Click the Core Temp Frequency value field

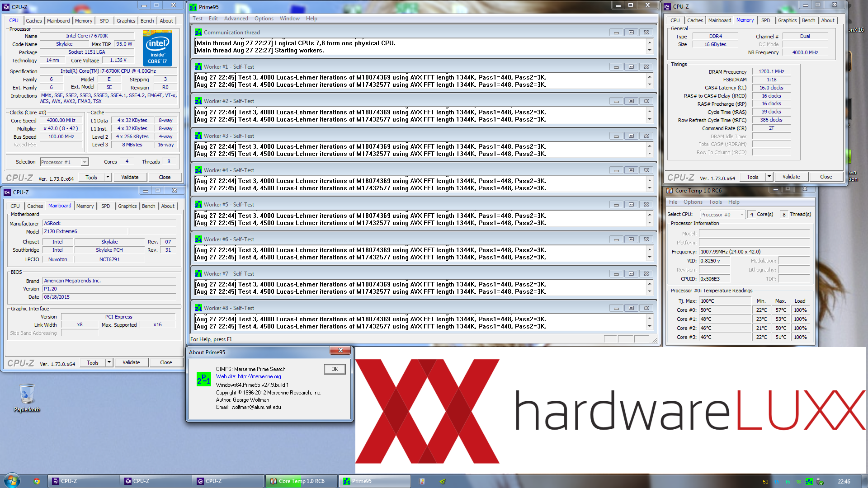(x=754, y=252)
